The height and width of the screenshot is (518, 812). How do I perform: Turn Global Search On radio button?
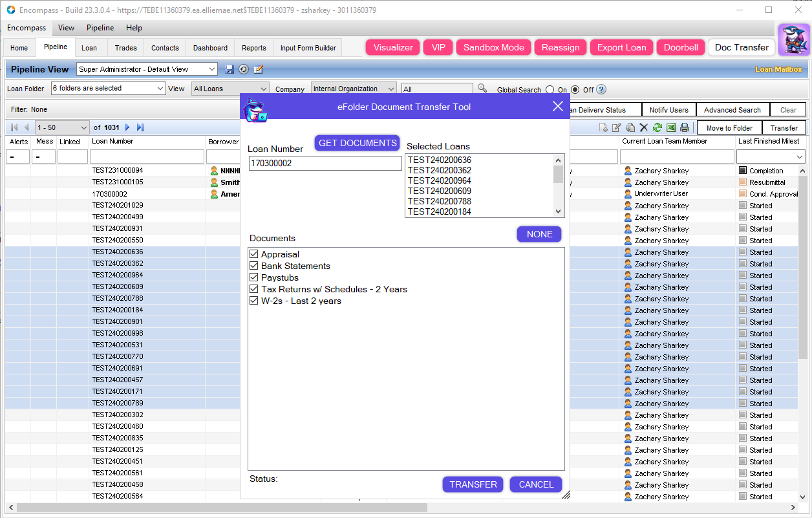550,90
